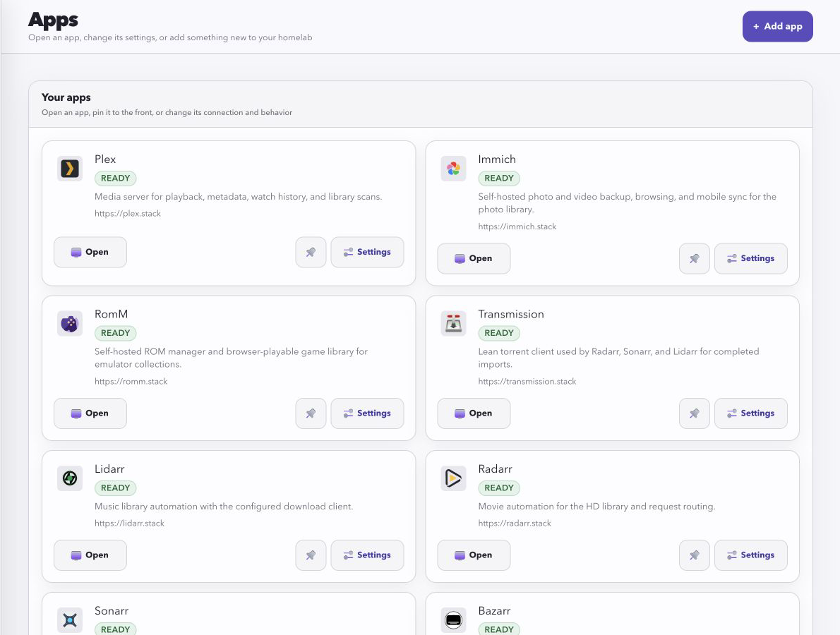This screenshot has height=635, width=840.
Task: Open Plex settings
Action: coord(367,252)
